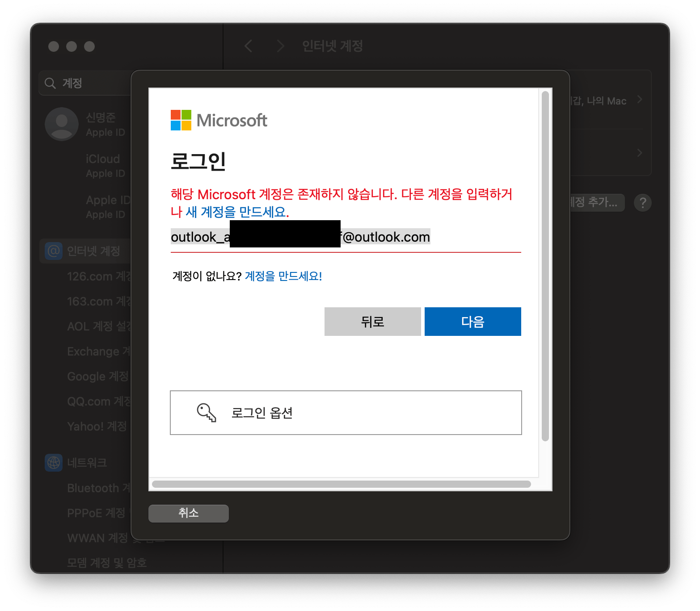This screenshot has width=700, height=611.
Task: Click the key icon beside 로그인 옵션
Action: click(207, 413)
